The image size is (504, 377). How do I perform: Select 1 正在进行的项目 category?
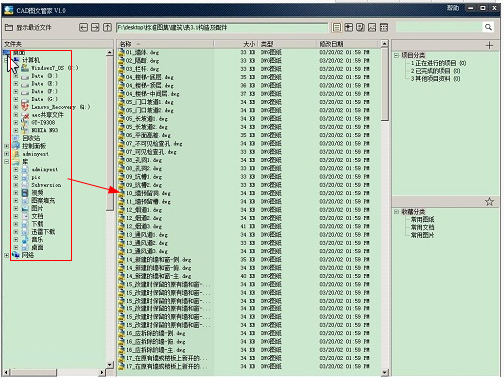438,63
